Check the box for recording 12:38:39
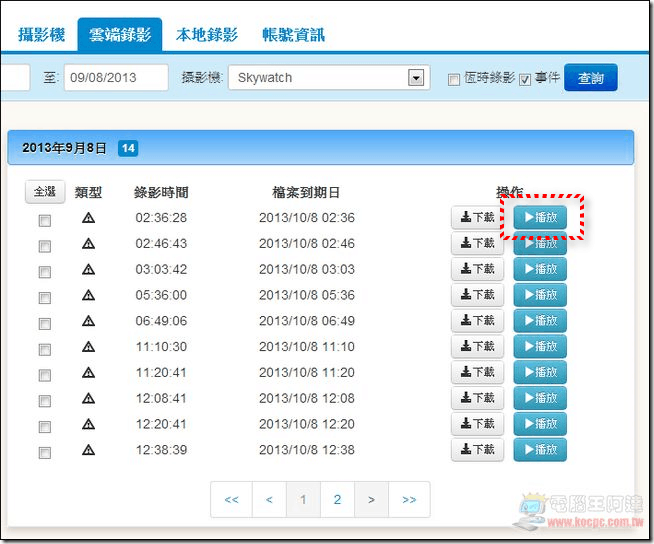This screenshot has width=654, height=544. (45, 453)
